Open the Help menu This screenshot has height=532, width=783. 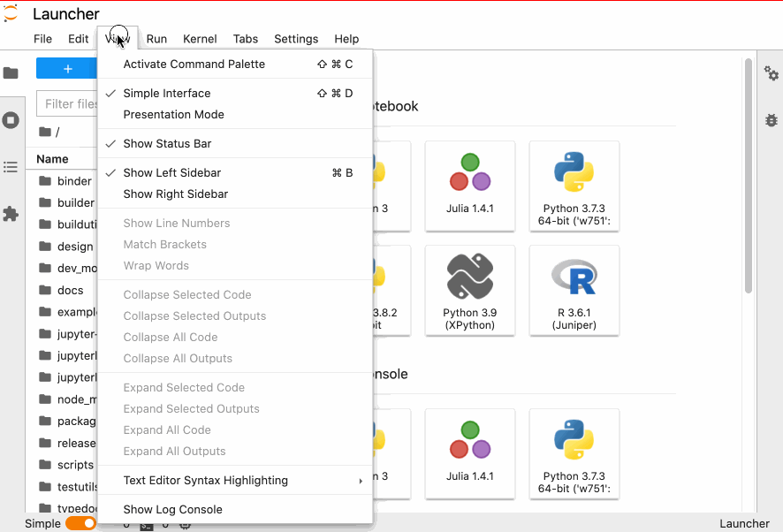coord(346,39)
